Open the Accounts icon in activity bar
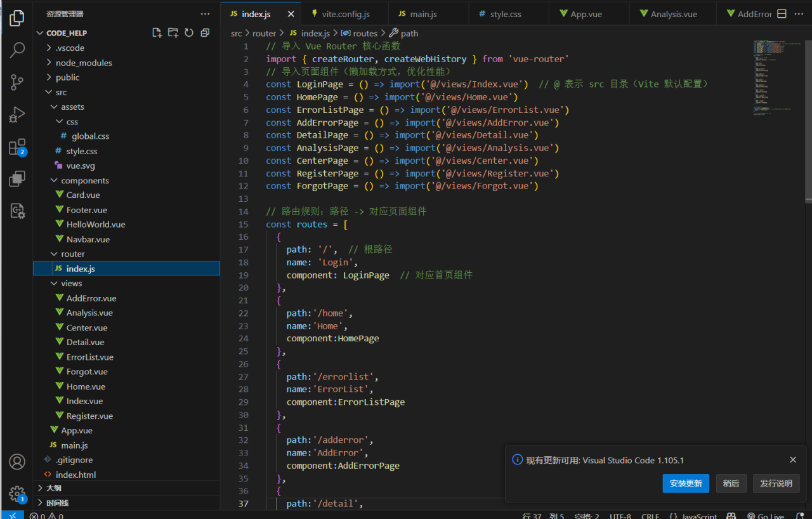812x519 pixels. pyautogui.click(x=17, y=461)
